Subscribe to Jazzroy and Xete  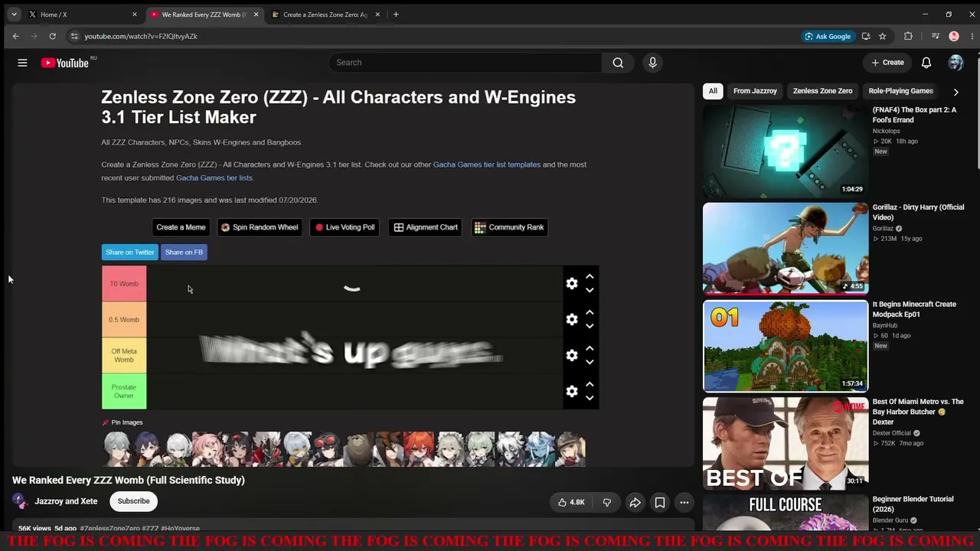pos(133,501)
